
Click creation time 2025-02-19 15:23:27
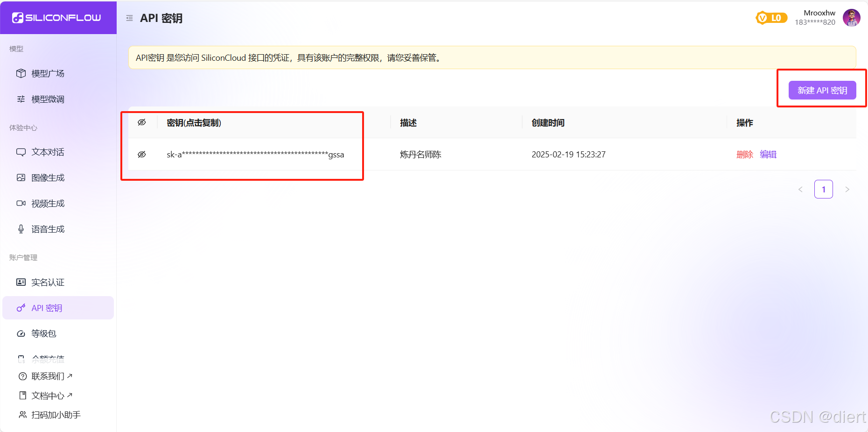click(568, 155)
